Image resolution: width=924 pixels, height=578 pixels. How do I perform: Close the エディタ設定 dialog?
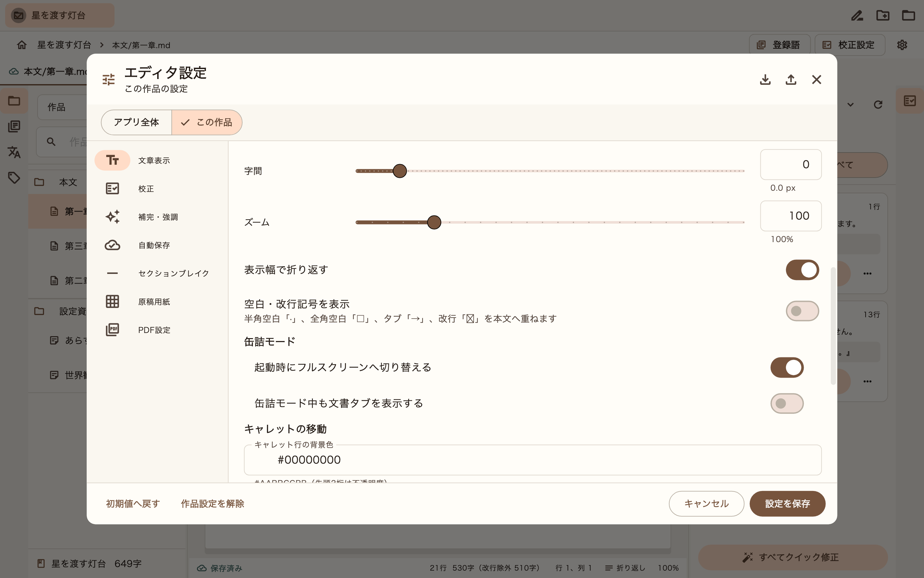point(816,80)
